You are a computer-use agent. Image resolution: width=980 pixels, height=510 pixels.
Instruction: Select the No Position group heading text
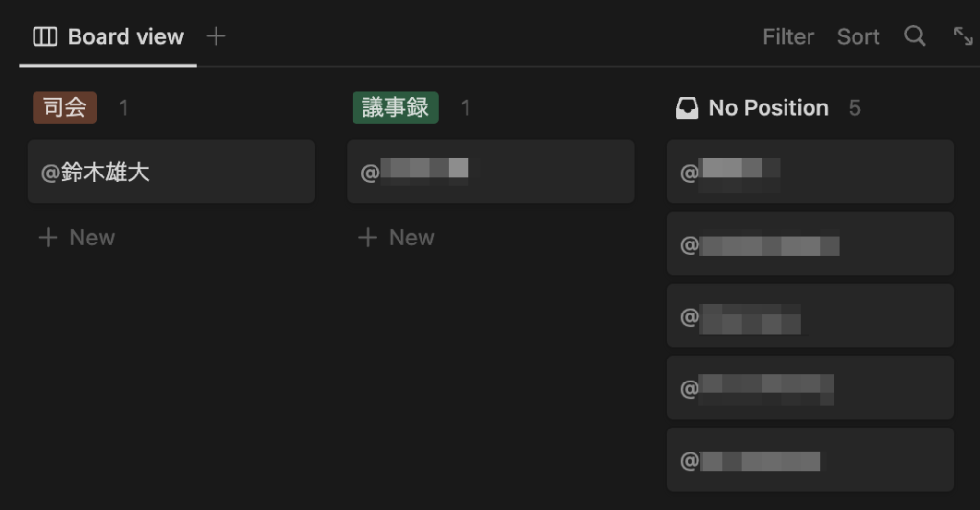[767, 108]
